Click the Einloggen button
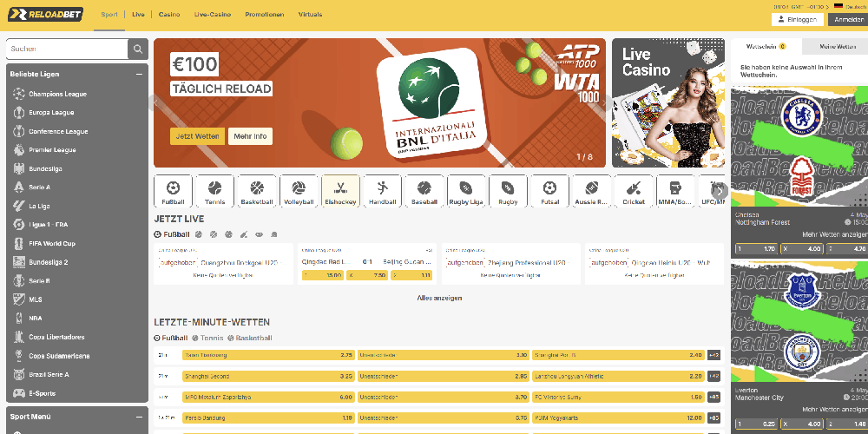This screenshot has width=868, height=434. click(x=798, y=19)
